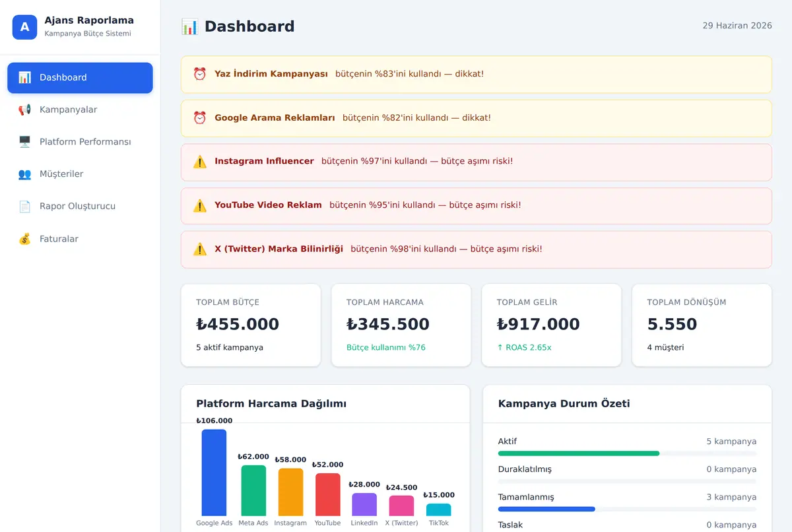Image resolution: width=792 pixels, height=532 pixels.
Task: Click the chart icon beside the Dashboard heading
Action: click(x=189, y=26)
